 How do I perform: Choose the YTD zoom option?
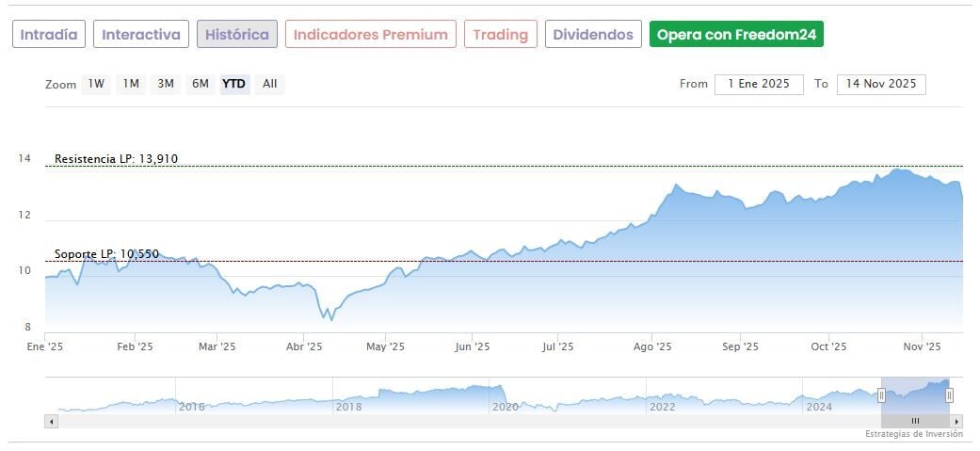click(x=233, y=84)
